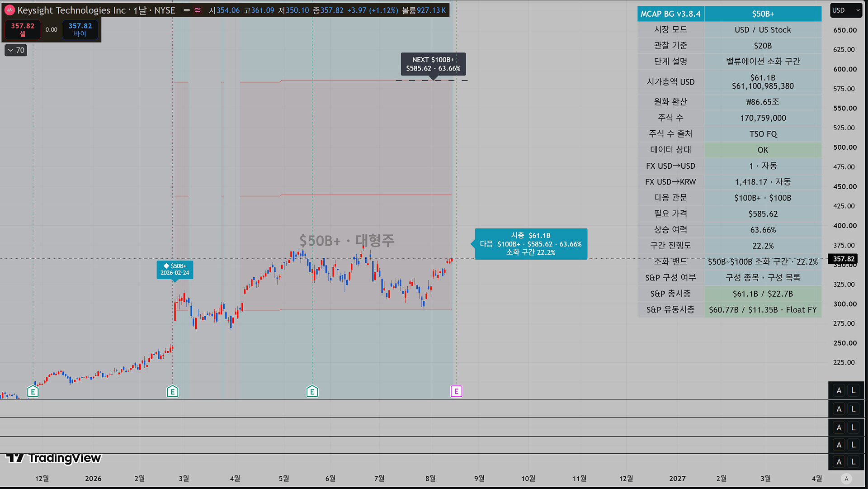
Task: Click the '$61.1B / $22.7B' cell
Action: pyautogui.click(x=763, y=294)
